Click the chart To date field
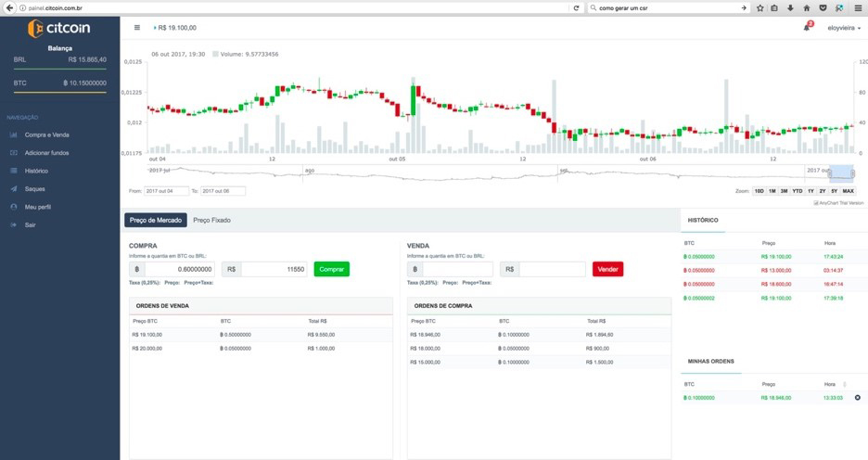 coord(223,191)
